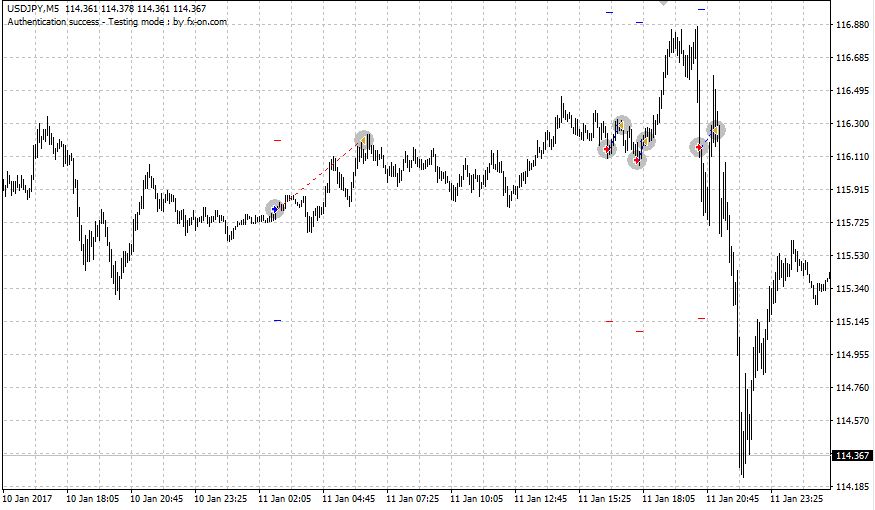Click the 115.145 price axis label

coord(853,321)
